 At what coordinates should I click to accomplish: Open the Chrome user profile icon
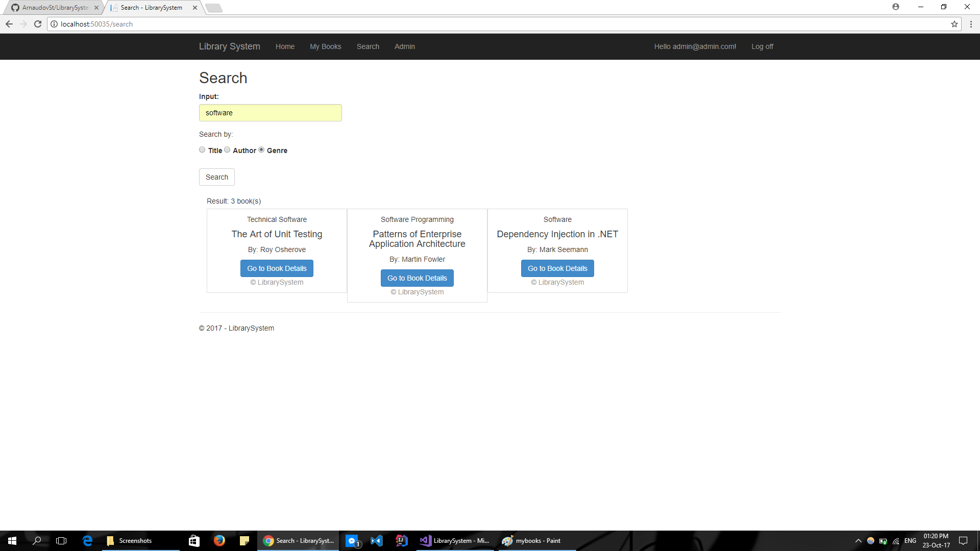pos(895,7)
